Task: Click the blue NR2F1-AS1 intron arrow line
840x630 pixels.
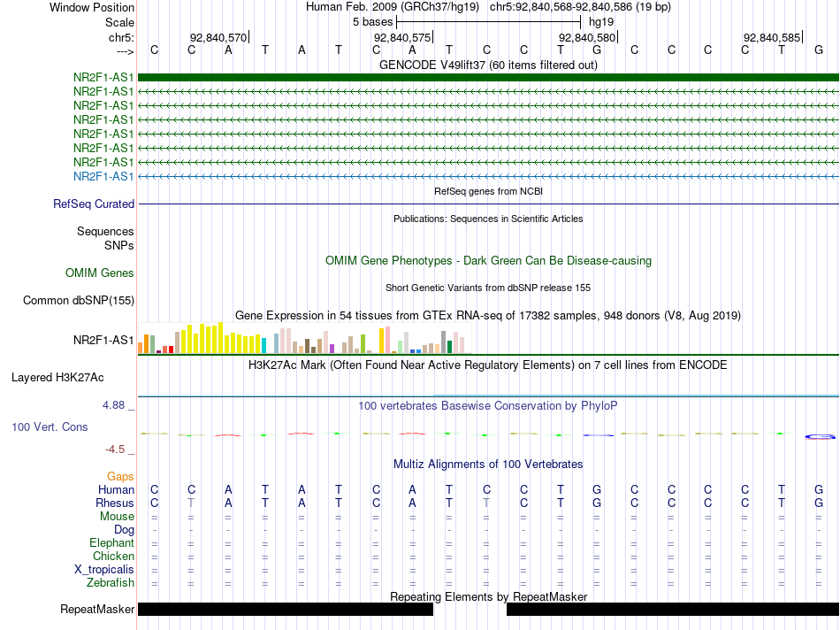Action: 488,176
